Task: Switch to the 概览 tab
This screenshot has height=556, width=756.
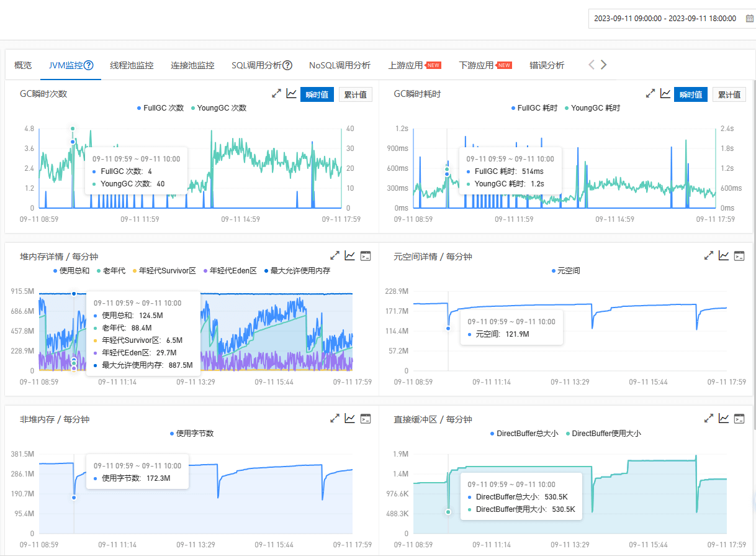Action: point(23,65)
